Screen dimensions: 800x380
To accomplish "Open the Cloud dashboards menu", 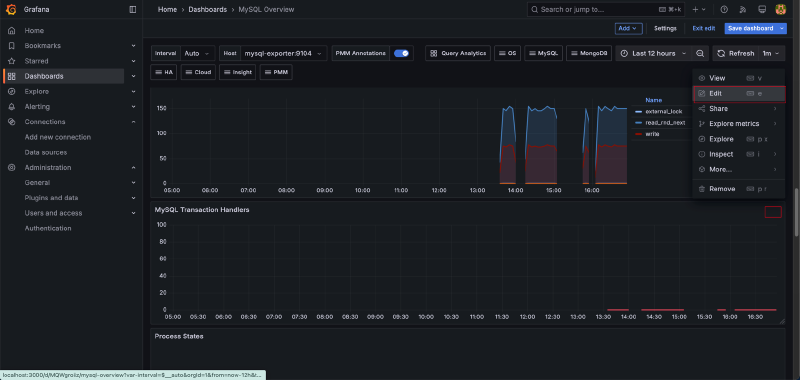I will tap(198, 72).
